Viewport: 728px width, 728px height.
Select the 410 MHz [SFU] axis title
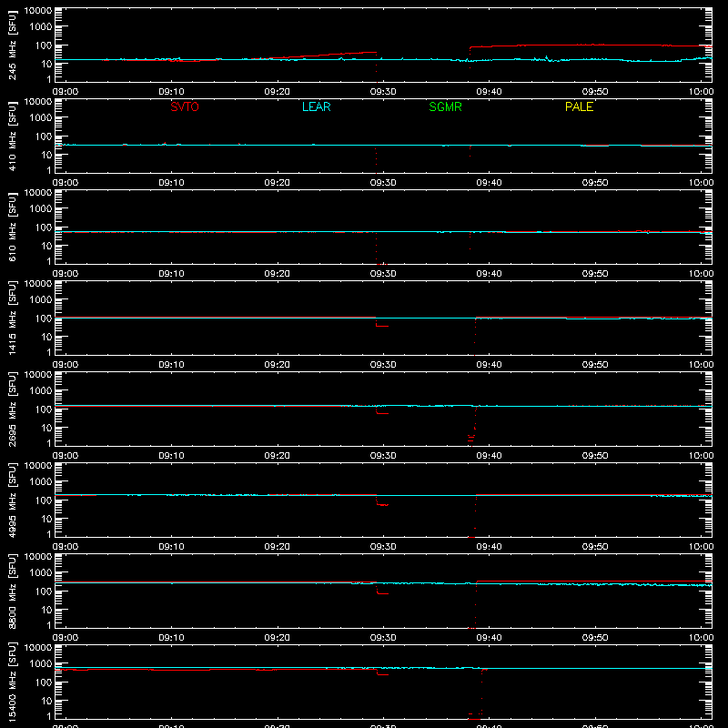[12, 136]
